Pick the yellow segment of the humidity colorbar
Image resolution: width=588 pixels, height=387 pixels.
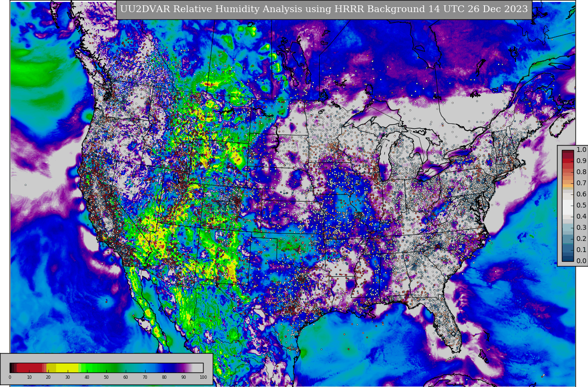tap(67, 368)
